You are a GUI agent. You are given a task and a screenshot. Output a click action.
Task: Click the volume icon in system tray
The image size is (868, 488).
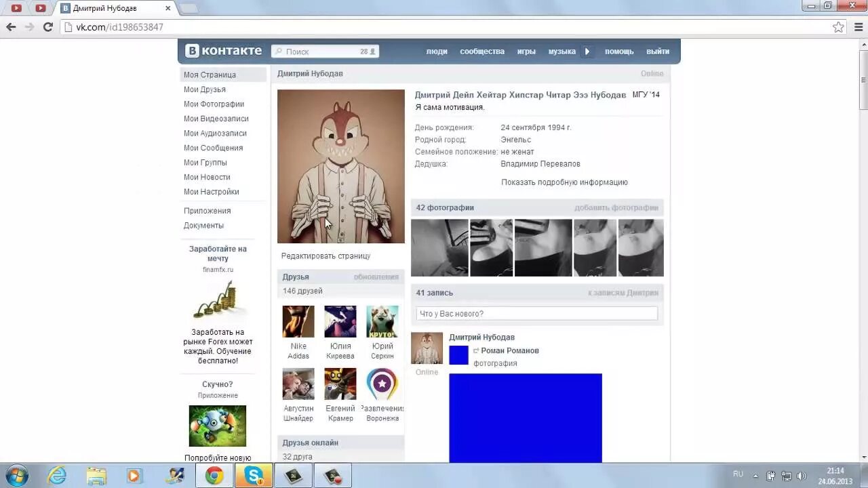802,476
